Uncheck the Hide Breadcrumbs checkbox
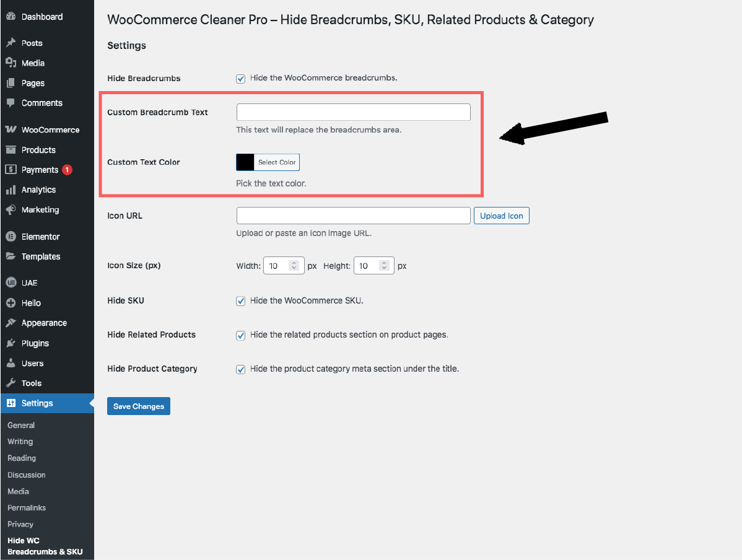This screenshot has height=560, width=742. [x=241, y=79]
